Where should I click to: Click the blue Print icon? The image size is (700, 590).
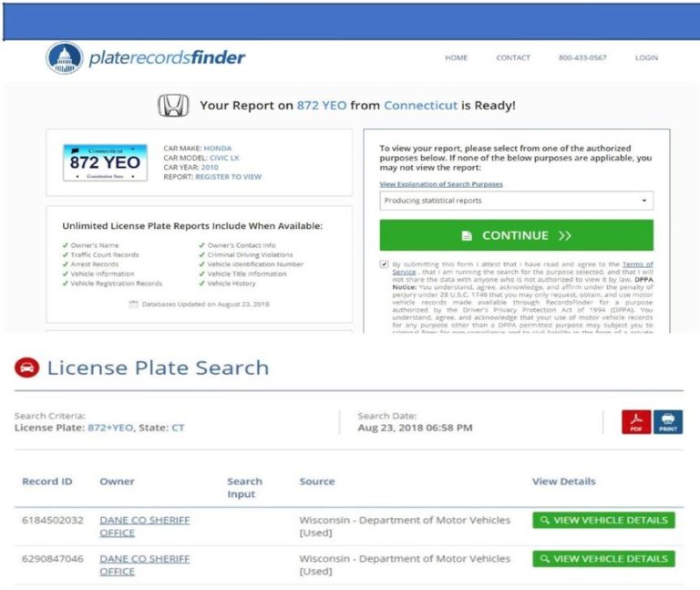pos(667,422)
